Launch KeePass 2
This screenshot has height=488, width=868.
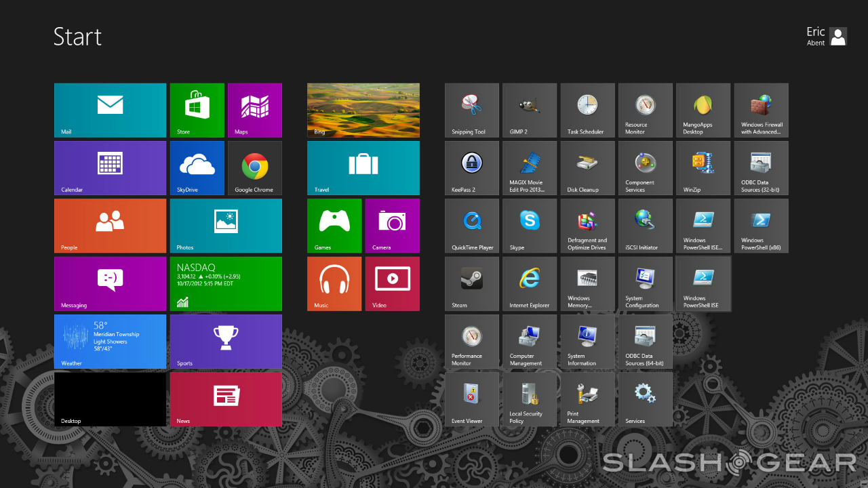pos(472,168)
